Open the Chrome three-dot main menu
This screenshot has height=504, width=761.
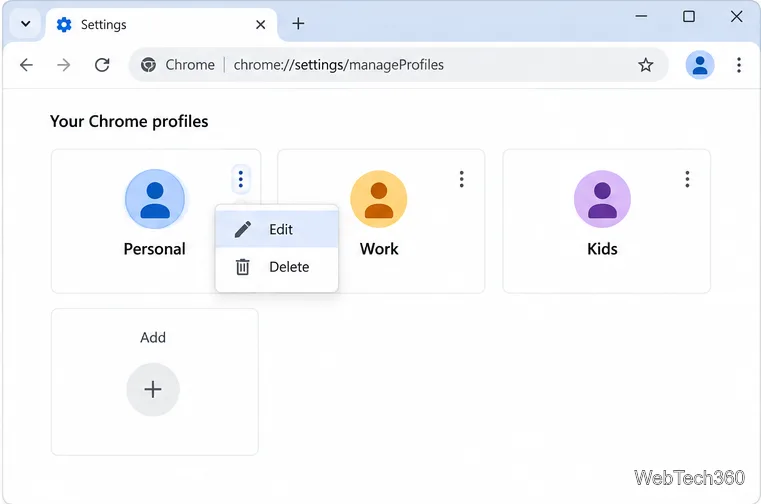tap(739, 65)
